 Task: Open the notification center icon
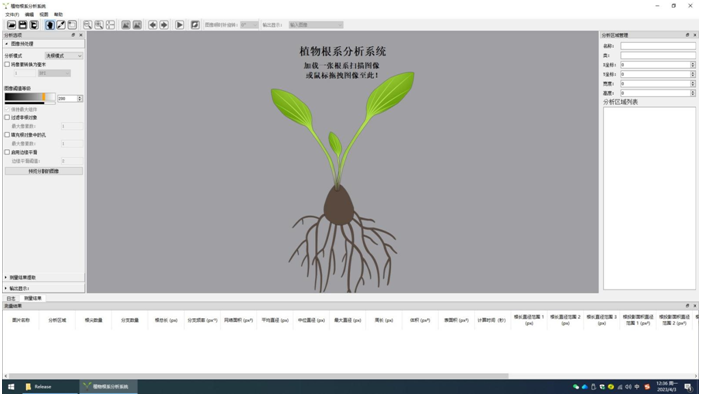pyautogui.click(x=688, y=387)
